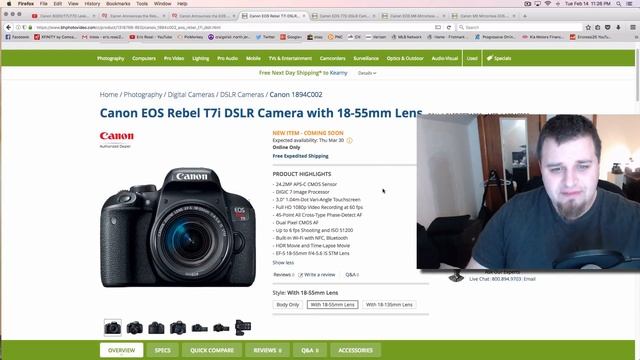Click the Pocket shield icon in toolbar
Screen dimensions: 640x360
tap(608, 27)
